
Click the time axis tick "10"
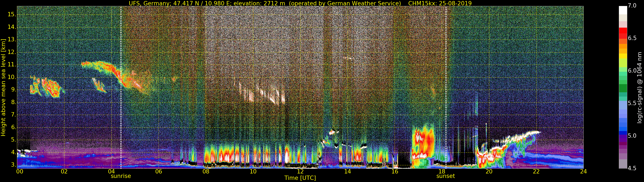point(253,172)
